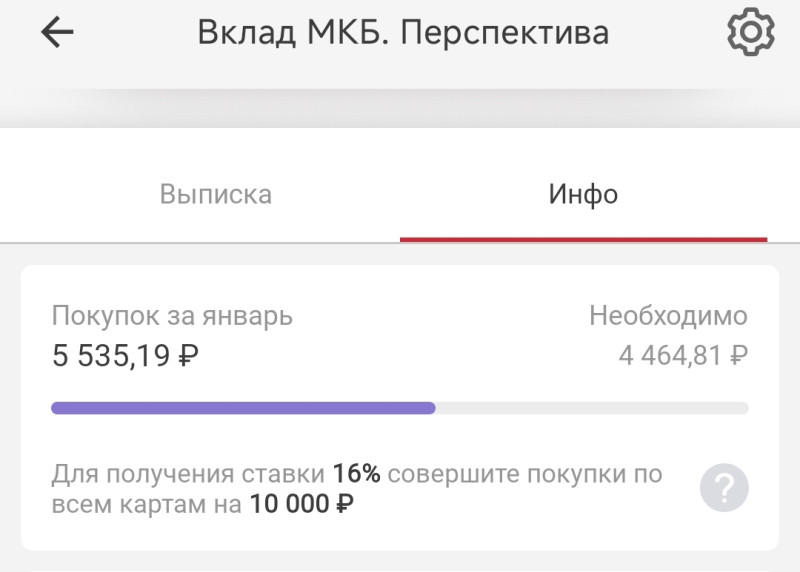The width and height of the screenshot is (800, 572).
Task: Select the Инфо tab
Action: click(583, 194)
